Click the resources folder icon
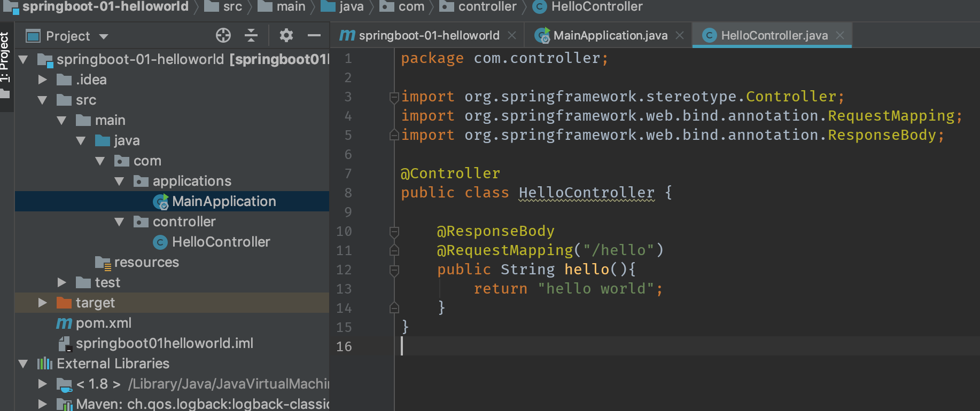 pyautogui.click(x=103, y=263)
